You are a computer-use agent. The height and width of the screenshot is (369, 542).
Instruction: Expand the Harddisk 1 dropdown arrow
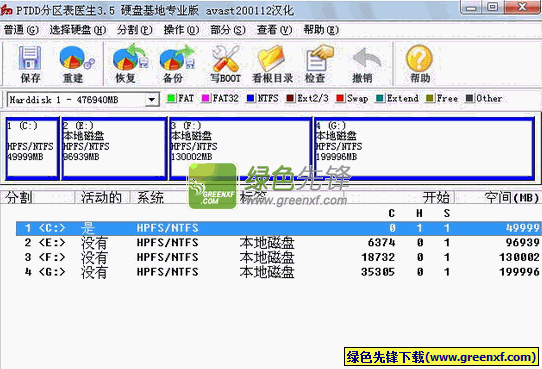click(x=151, y=100)
